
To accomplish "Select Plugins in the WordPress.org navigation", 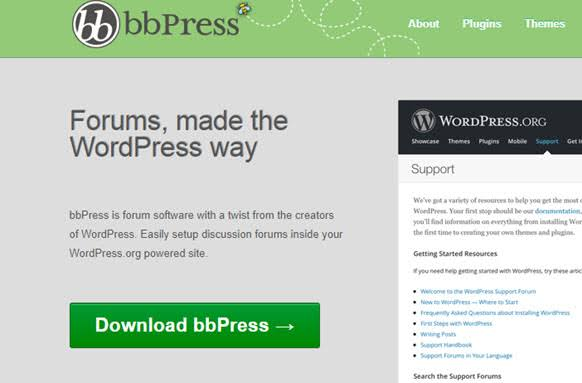I will [x=489, y=141].
